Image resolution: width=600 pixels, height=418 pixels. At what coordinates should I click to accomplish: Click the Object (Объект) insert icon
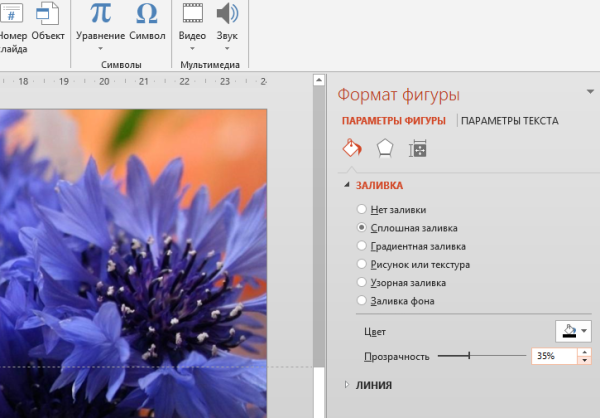47,14
